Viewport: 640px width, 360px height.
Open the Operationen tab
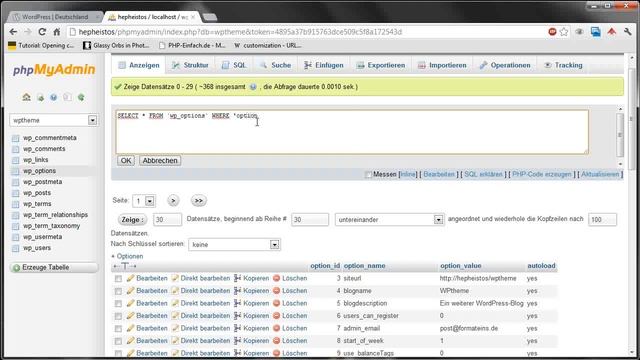pos(505,65)
